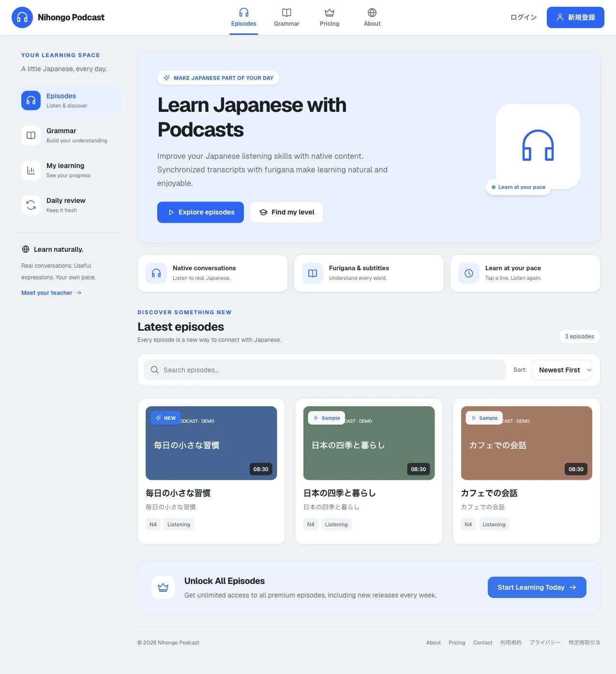Click Listening tag on 日本の四季と暮らし card

(336, 524)
